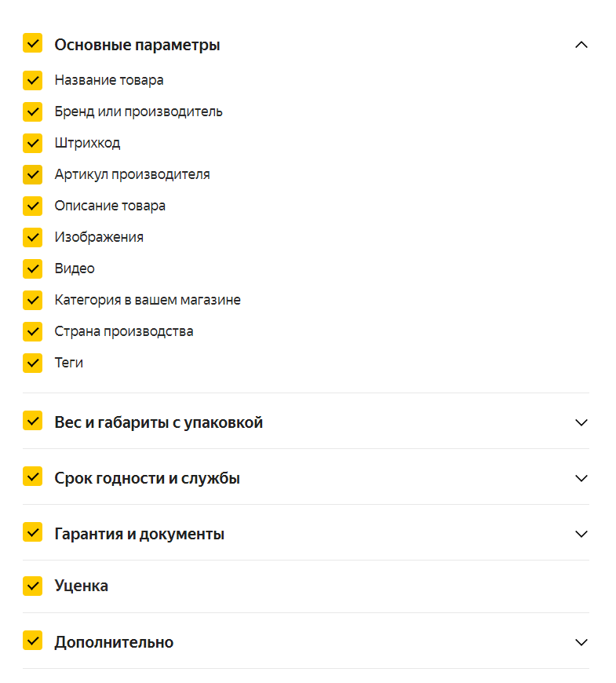Toggle the Видео checkbox
The image size is (616, 683).
coord(32,268)
